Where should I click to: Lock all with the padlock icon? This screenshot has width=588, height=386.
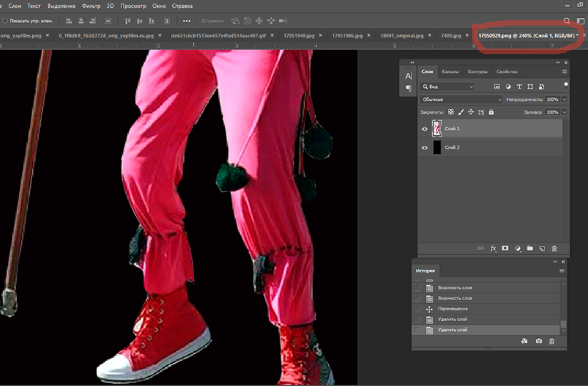pyautogui.click(x=491, y=112)
